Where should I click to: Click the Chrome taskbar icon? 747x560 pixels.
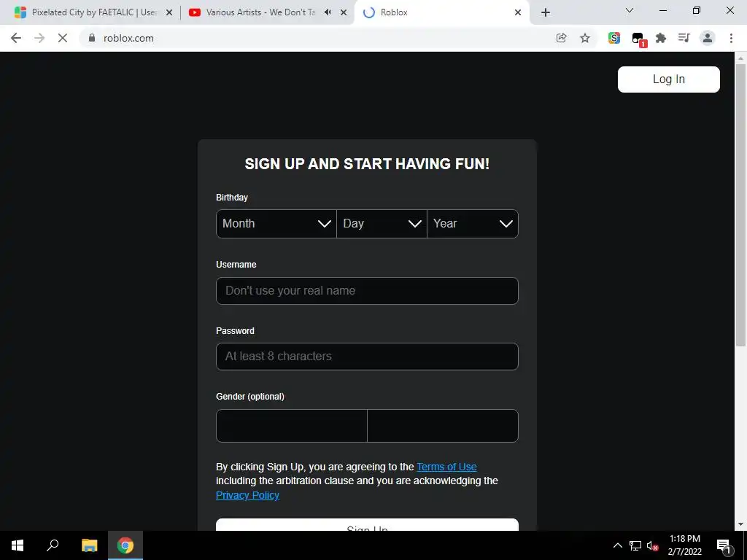click(x=125, y=545)
